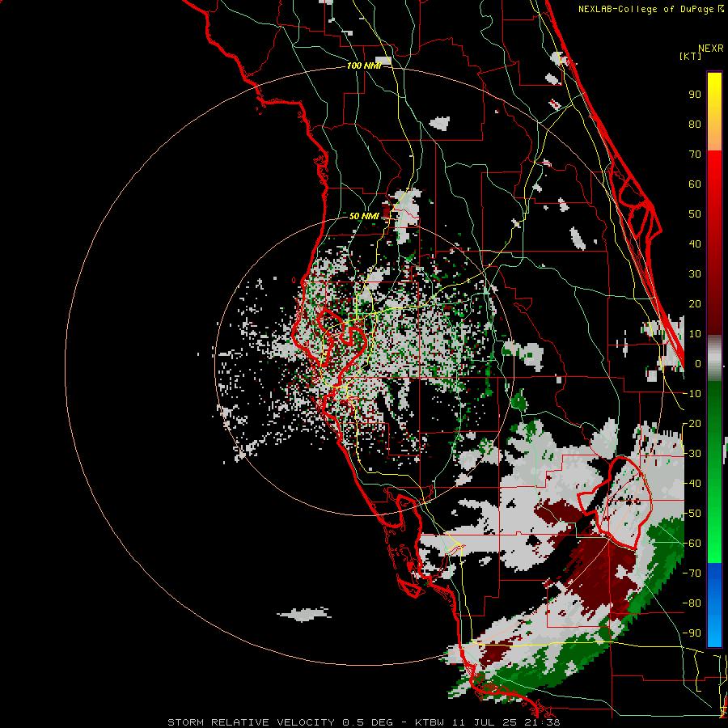Click the 100 NMI range ring label
The image size is (728, 728).
coord(363,66)
